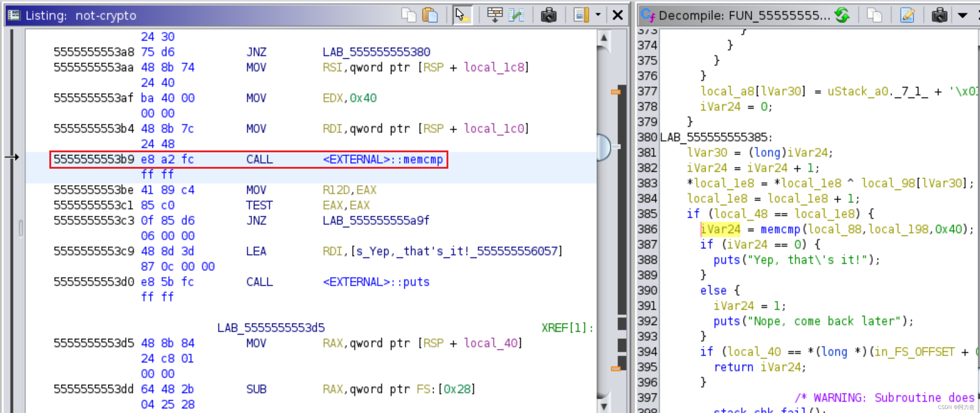Screen dimensions: 980x413
Task: Toggle mouse hover cursor mode button
Action: 462,15
